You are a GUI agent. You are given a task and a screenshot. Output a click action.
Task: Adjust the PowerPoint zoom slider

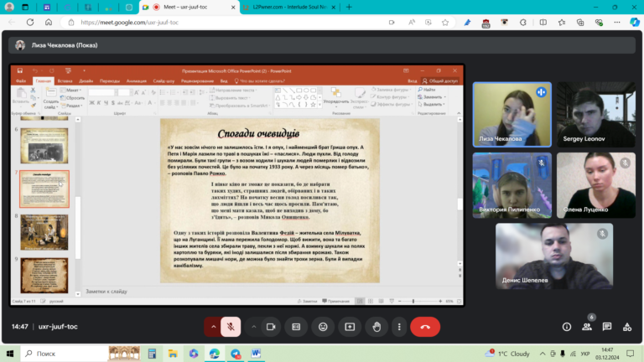click(x=413, y=302)
